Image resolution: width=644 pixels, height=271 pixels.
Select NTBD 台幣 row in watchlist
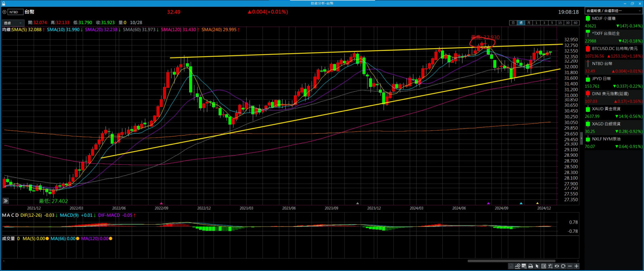click(613, 67)
